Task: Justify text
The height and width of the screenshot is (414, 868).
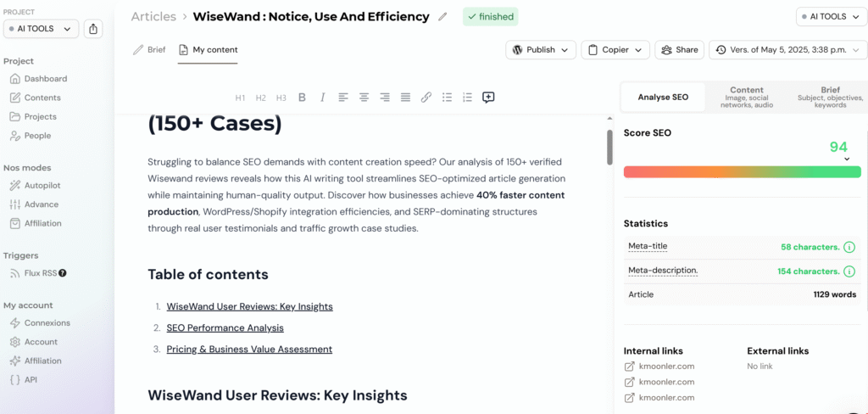Action: (406, 98)
